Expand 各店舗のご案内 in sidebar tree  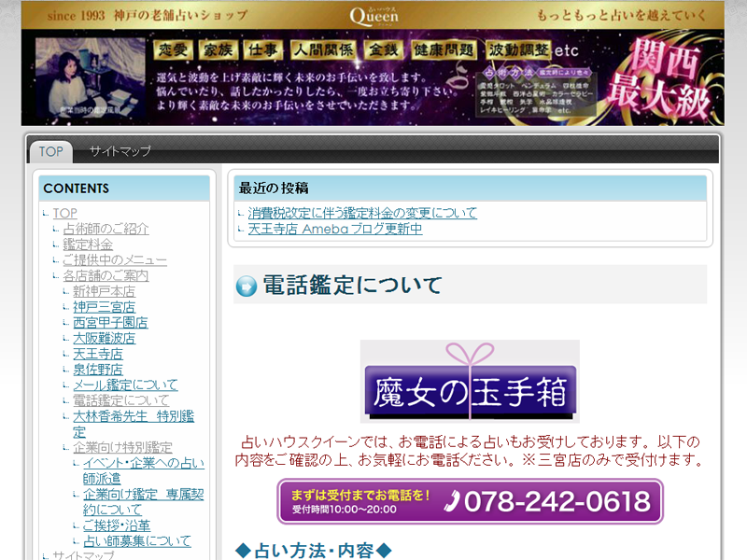[106, 276]
